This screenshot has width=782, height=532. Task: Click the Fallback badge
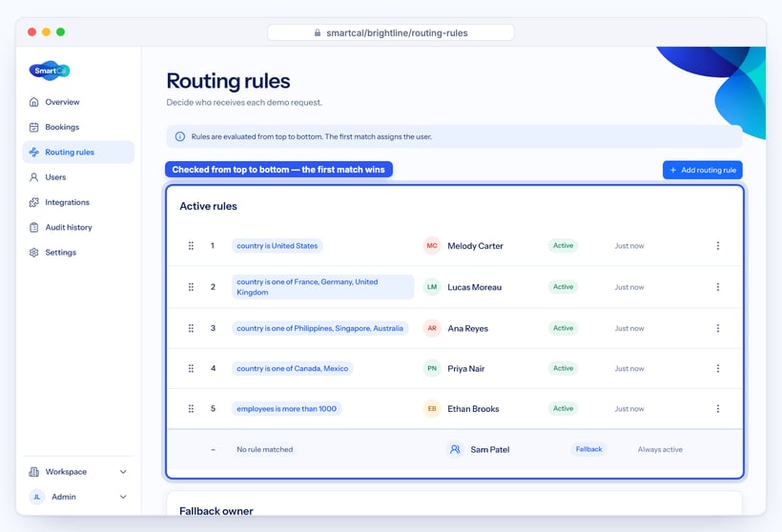pyautogui.click(x=588, y=449)
